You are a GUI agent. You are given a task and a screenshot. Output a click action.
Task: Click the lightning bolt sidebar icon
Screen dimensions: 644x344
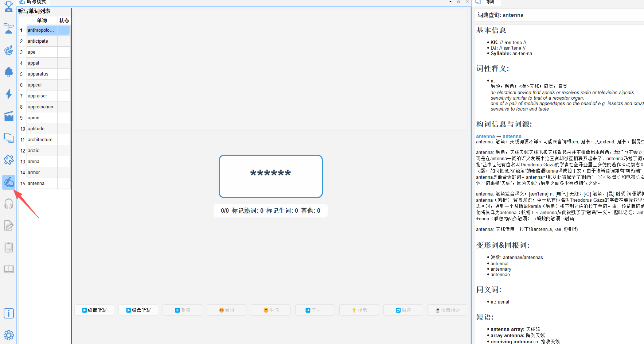point(8,94)
